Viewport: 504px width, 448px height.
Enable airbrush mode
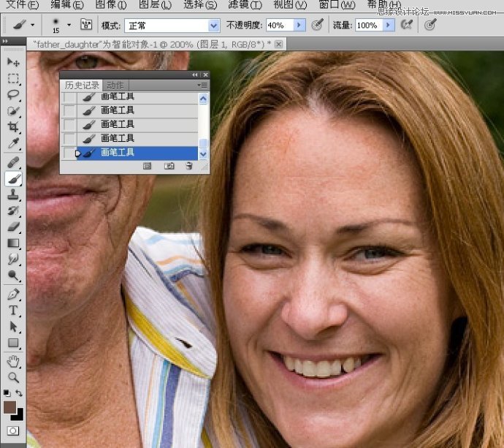(x=406, y=25)
